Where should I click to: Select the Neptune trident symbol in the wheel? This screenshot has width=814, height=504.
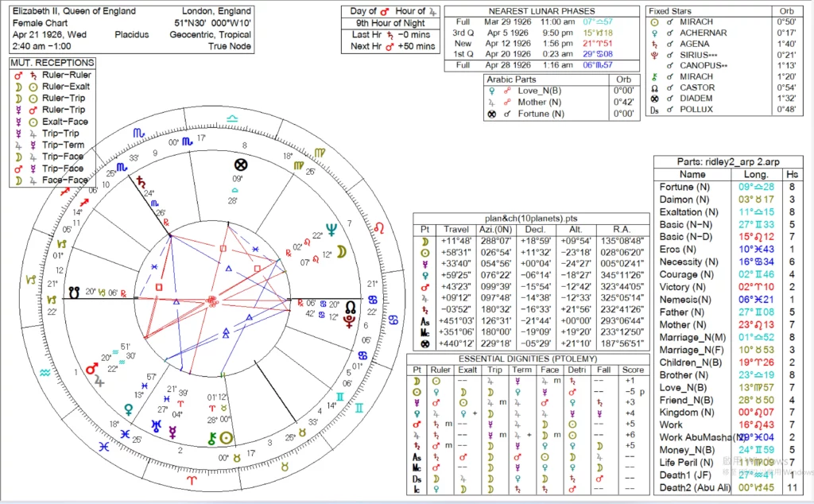pos(331,229)
